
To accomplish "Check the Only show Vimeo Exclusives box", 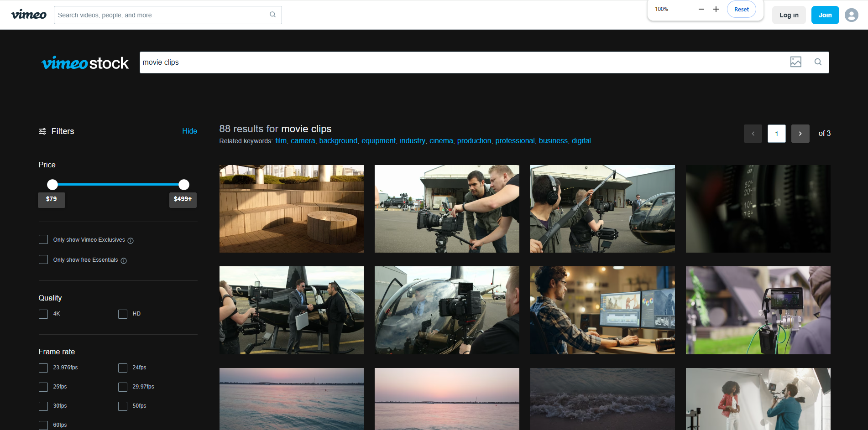I will (x=43, y=239).
